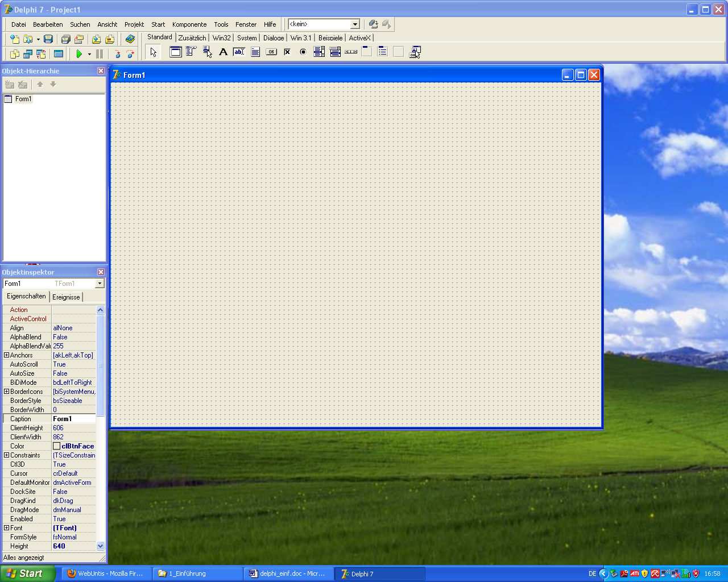Click the Save current desktop icon
The image size is (728, 582).
[x=373, y=24]
